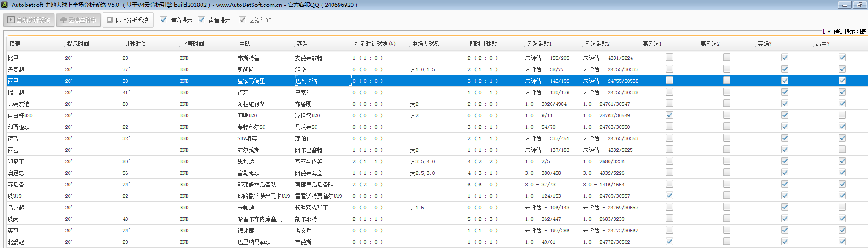Screen dimensions: 868x248
Task: Sort by the 联赛 column header
Action: (15, 44)
